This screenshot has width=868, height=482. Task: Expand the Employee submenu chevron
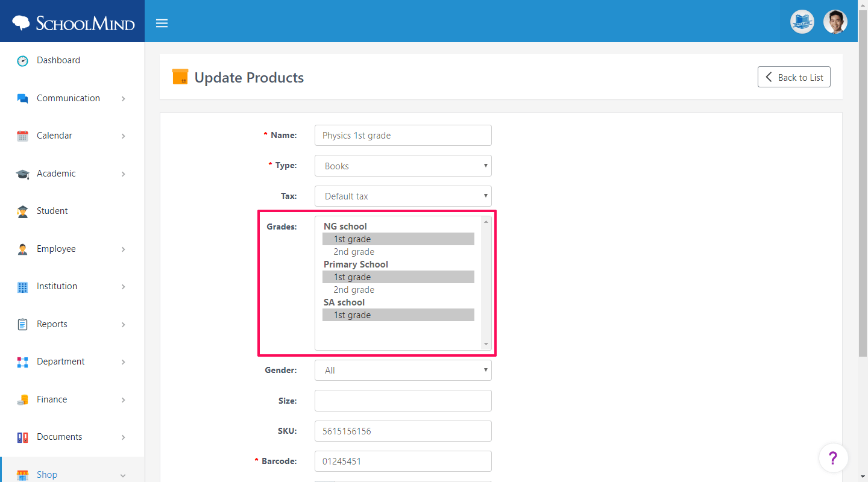[x=123, y=249]
